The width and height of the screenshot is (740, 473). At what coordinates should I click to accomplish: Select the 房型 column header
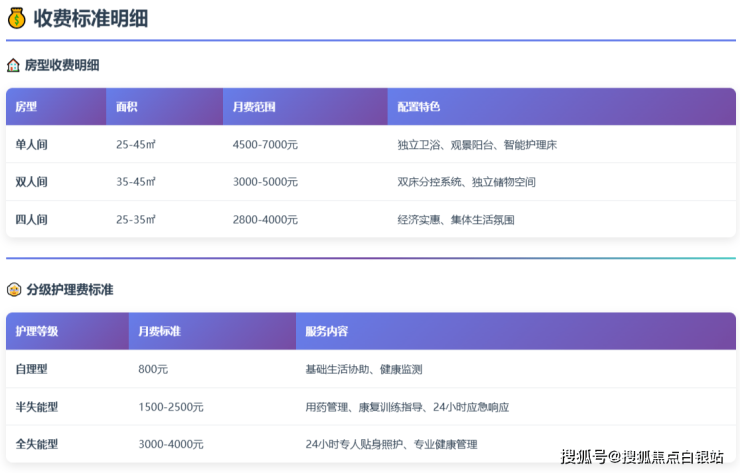tap(26, 107)
